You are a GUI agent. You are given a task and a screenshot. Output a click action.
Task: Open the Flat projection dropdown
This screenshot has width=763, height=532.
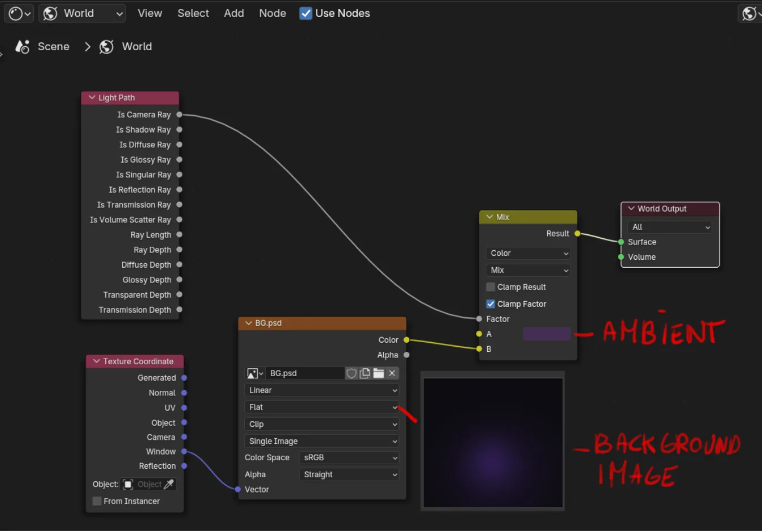pos(322,407)
